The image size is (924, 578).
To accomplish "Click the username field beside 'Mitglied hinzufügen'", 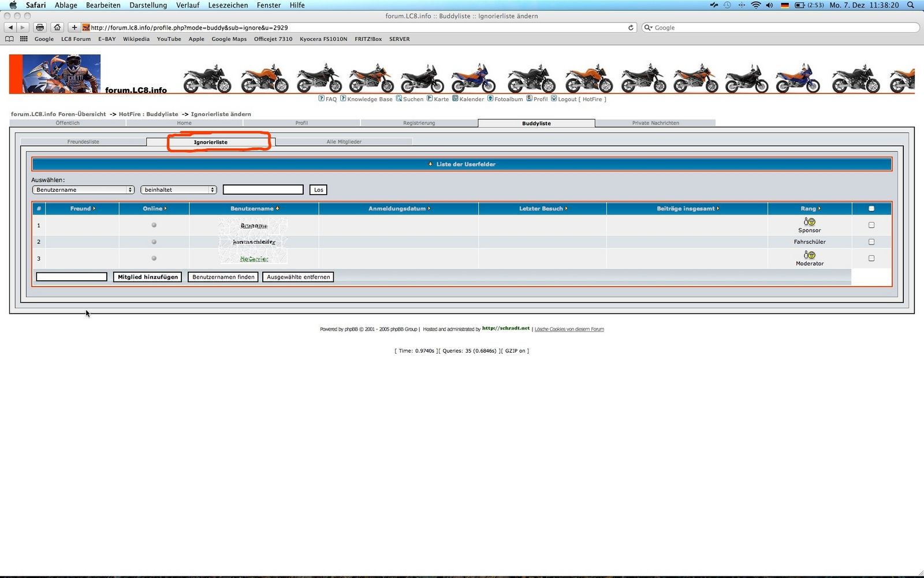I will tap(72, 277).
